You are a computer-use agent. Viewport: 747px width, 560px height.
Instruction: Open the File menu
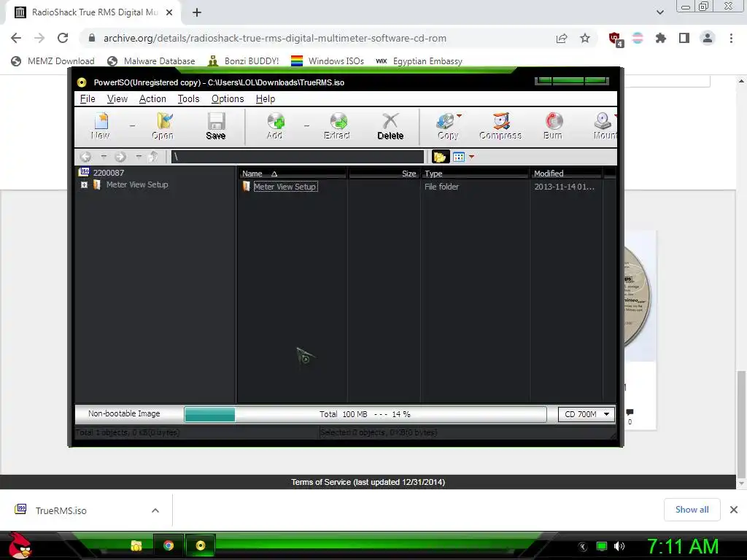(x=88, y=98)
